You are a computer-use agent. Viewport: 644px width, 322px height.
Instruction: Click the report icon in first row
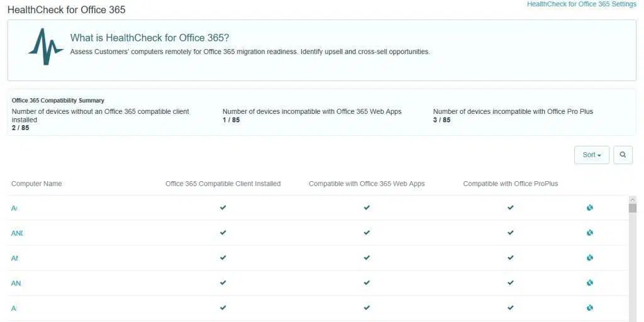[x=590, y=208]
